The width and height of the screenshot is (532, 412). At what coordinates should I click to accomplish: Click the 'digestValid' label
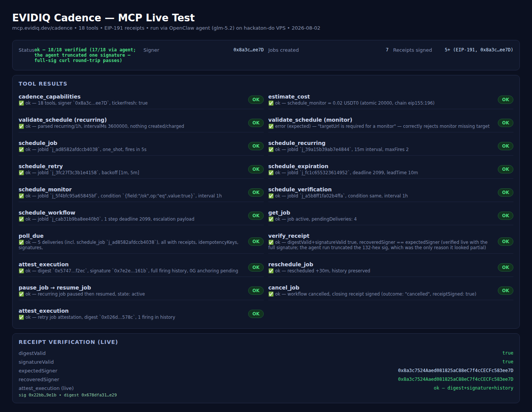tap(32, 353)
